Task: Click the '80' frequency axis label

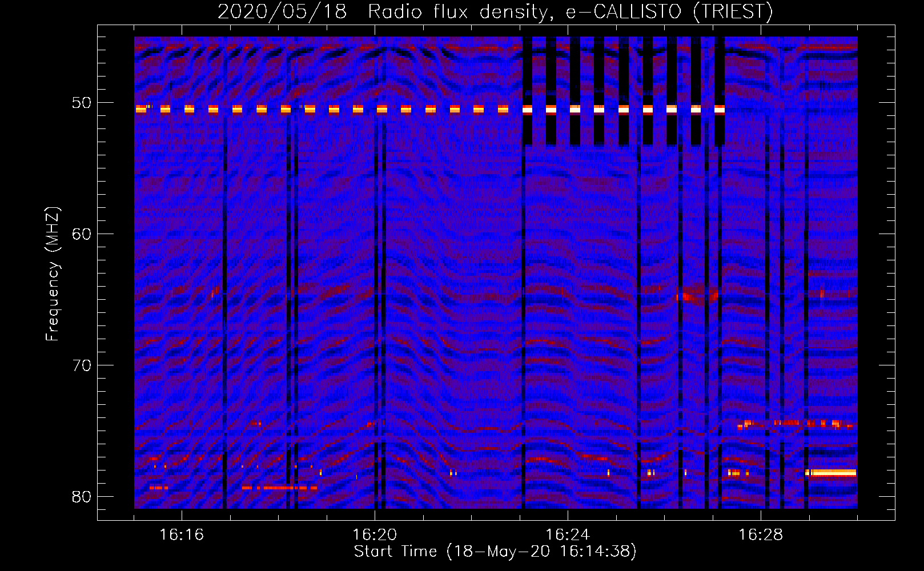Action: pos(82,497)
